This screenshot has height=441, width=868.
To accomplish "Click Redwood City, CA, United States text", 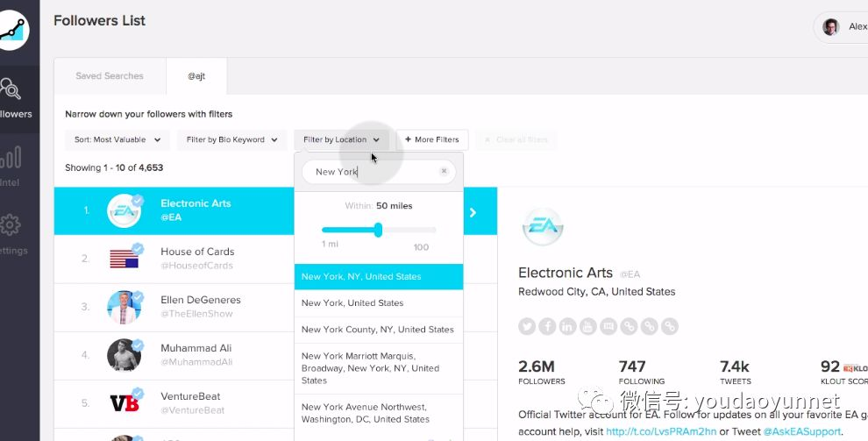I will [x=597, y=292].
